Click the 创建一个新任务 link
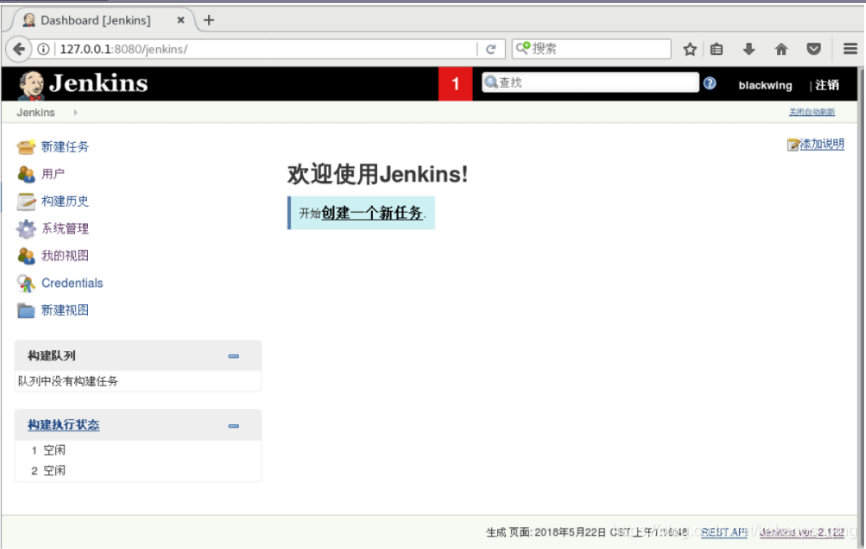Viewport: 866px width, 549px height. point(372,213)
